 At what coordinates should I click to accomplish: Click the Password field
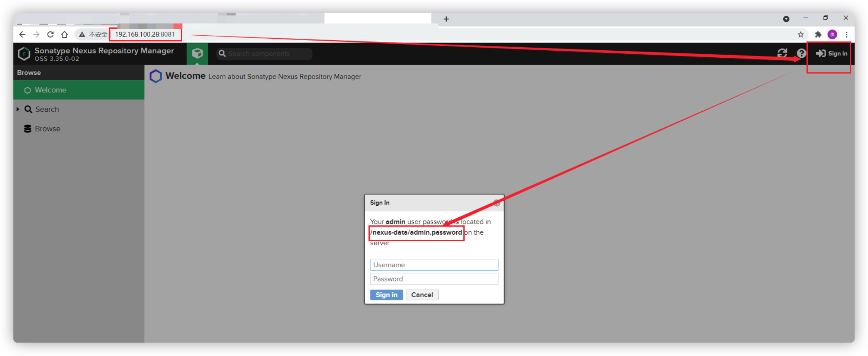[434, 279]
